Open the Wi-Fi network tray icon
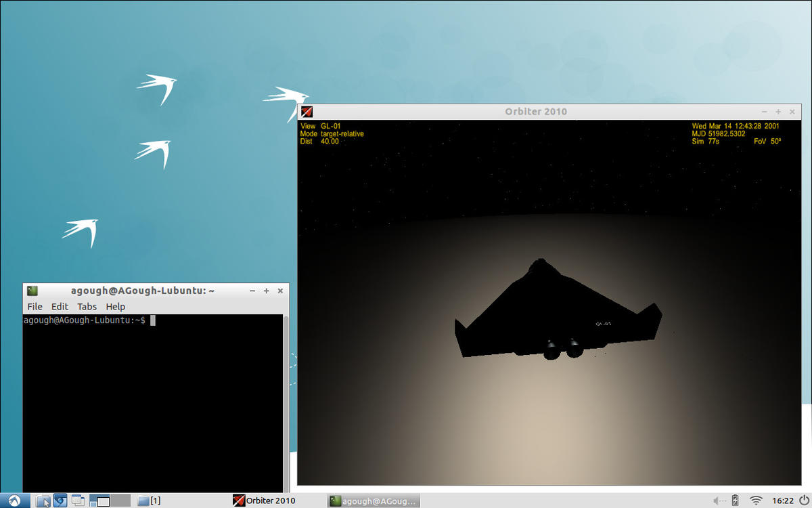Image resolution: width=812 pixels, height=508 pixels. click(x=756, y=501)
